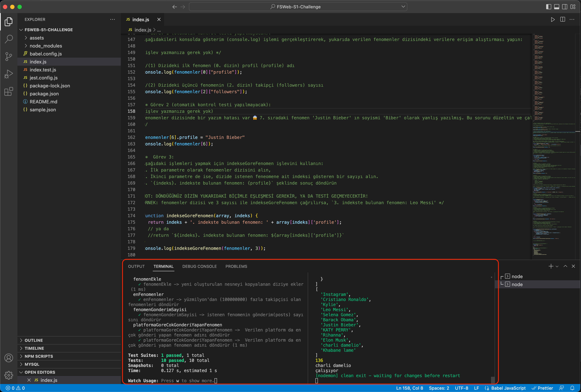581x392 pixels.
Task: Open the Extensions view
Action: click(9, 91)
